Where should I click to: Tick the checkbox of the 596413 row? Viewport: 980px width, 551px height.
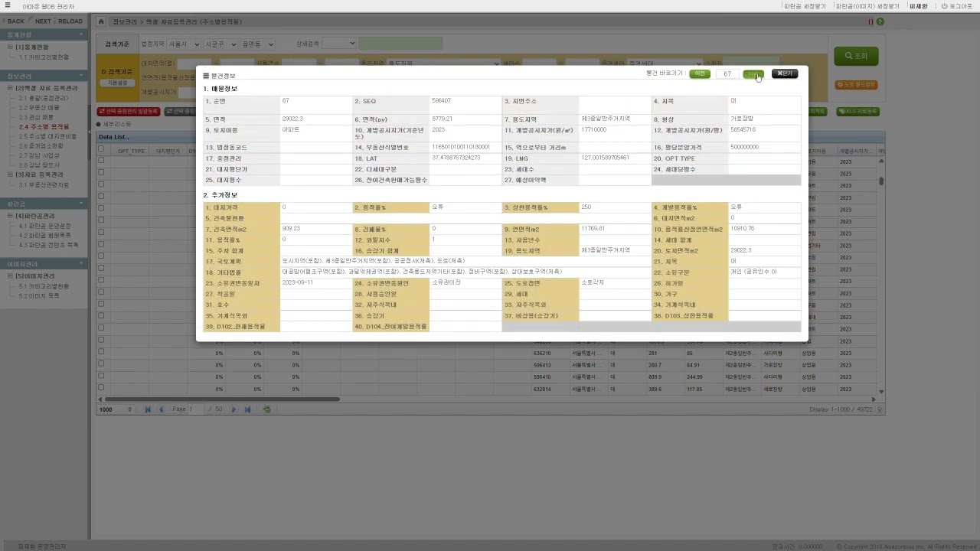pos(101,365)
